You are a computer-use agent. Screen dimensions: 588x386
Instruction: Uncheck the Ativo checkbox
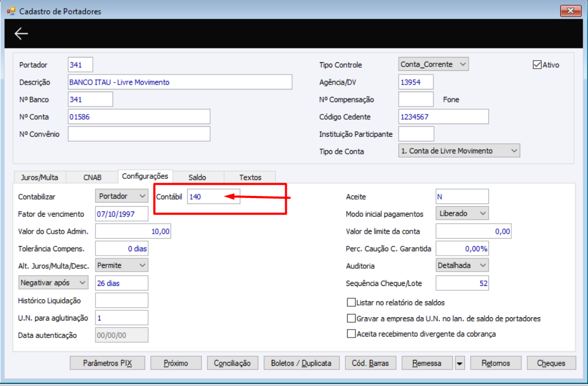(x=537, y=65)
